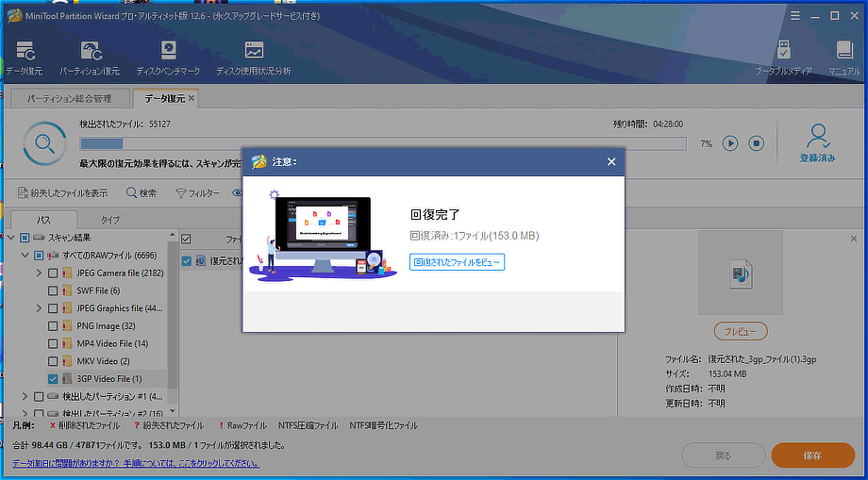Uncheck the recovered file row checkbox
This screenshot has width=868, height=480.
coord(187,260)
